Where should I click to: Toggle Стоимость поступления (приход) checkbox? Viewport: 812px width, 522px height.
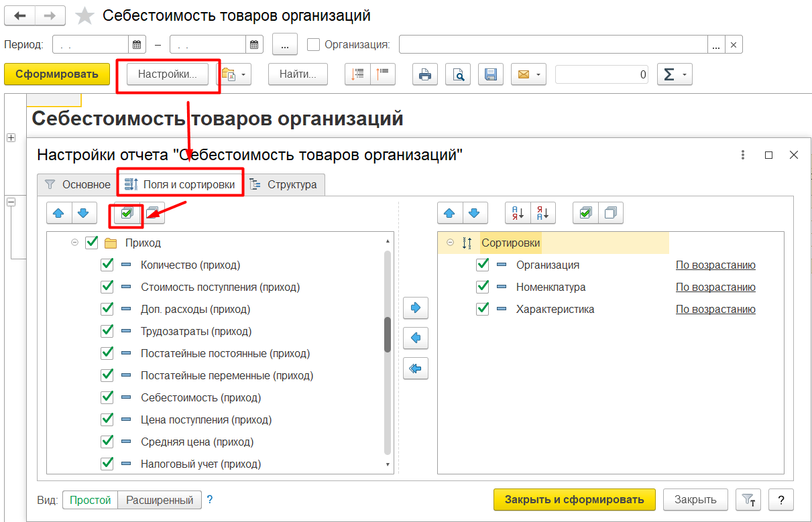pos(107,287)
